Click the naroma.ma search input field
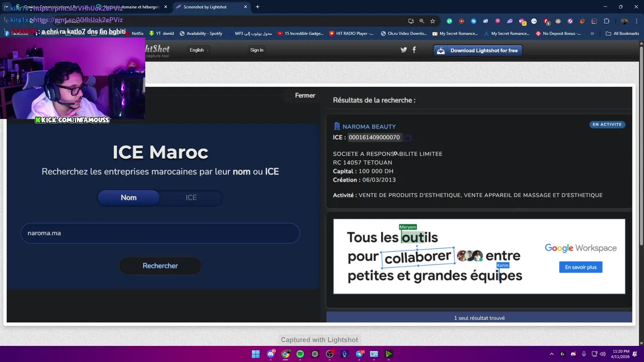This screenshot has height=362, width=644. point(160,233)
